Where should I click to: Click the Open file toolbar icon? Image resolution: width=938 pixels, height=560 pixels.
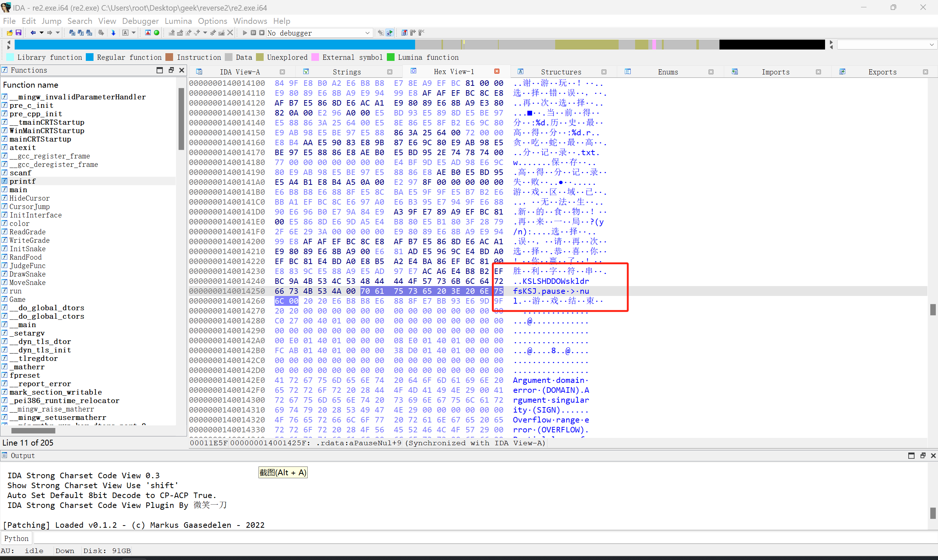click(10, 33)
